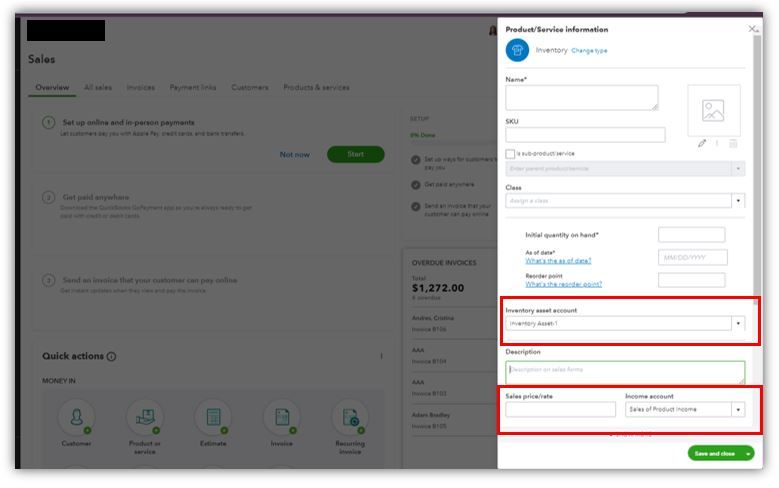Viewport: 779px width, 488px height.
Task: Click check icon beside Send an invoice that your customer
Action: pos(416,207)
